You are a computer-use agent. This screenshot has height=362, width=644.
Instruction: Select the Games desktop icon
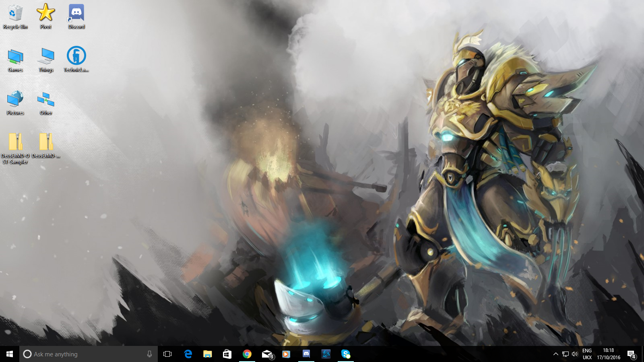coord(15,60)
